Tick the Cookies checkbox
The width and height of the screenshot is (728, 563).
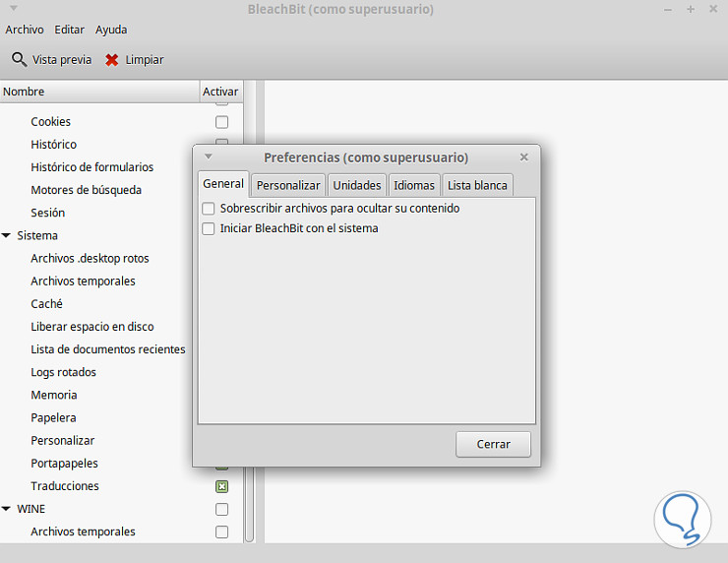pyautogui.click(x=222, y=122)
